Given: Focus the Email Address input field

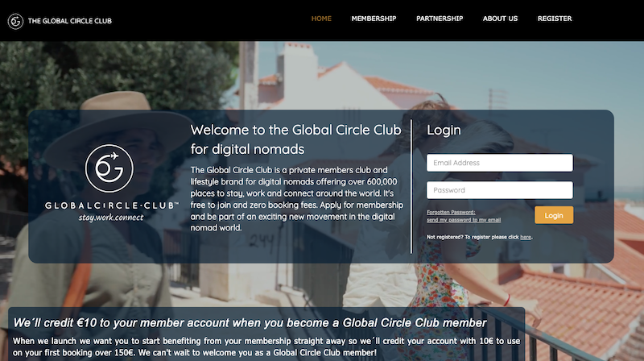Looking at the screenshot, I should (499, 163).
